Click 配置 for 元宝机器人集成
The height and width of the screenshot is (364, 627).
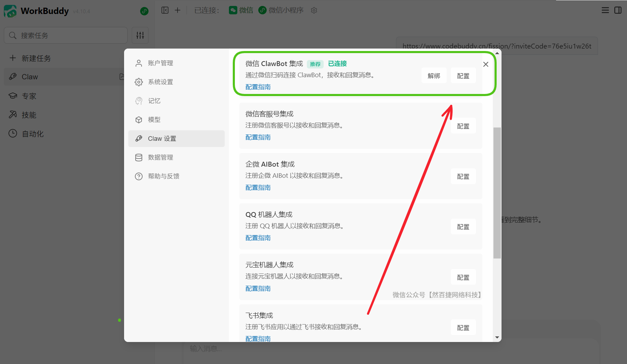click(463, 277)
